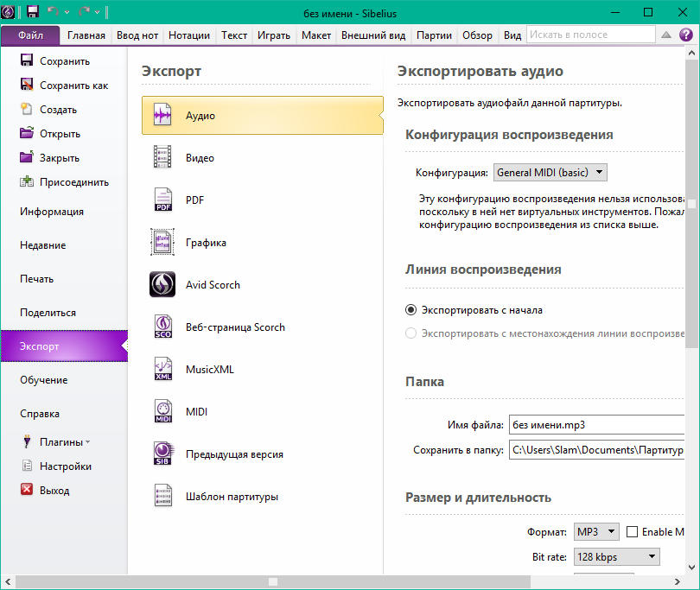Open Настройки preferences
Viewport: 700px width, 590px height.
click(56, 466)
